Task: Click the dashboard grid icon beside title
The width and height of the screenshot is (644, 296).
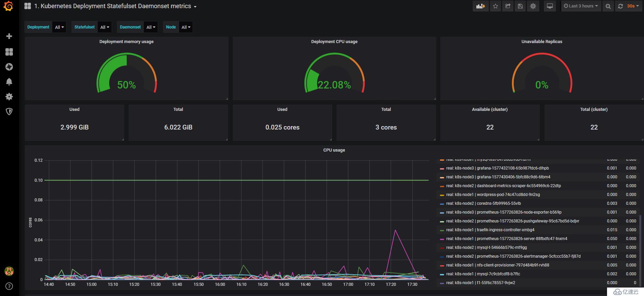Action: (x=28, y=6)
